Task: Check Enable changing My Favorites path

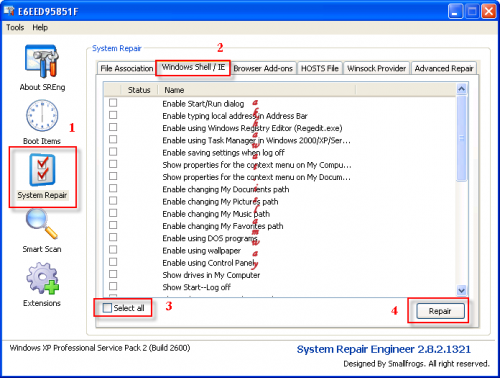Action: pos(113,225)
